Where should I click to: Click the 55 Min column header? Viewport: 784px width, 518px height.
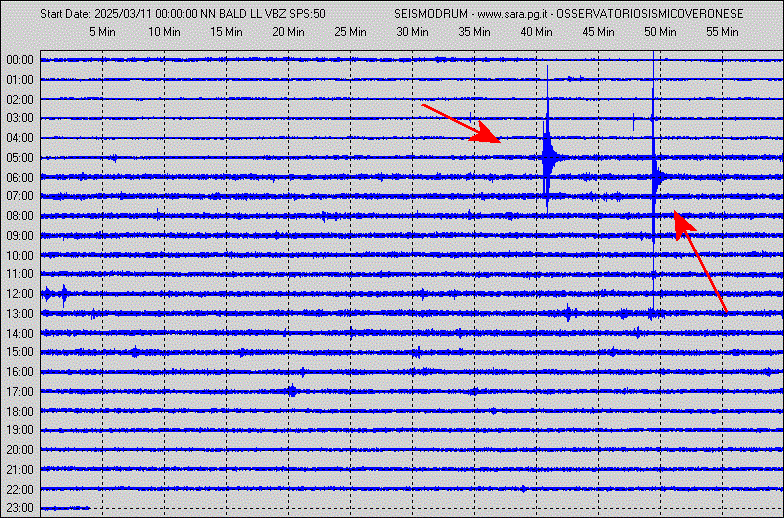click(x=722, y=32)
